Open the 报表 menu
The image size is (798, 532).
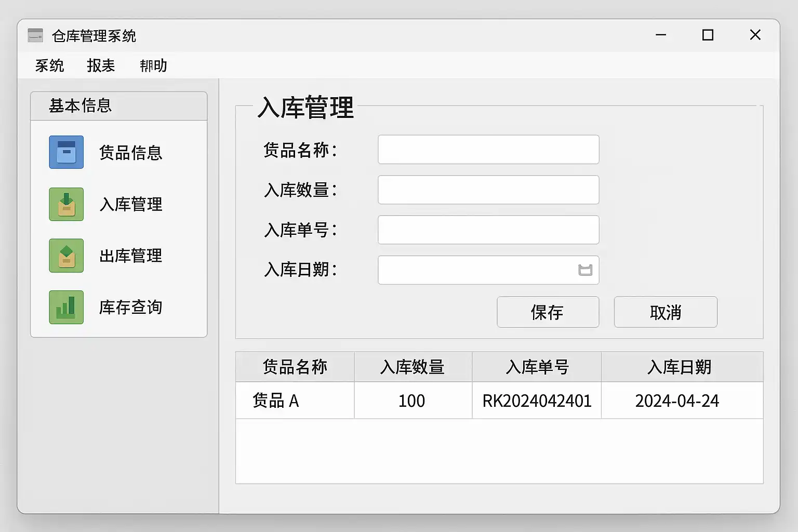click(x=101, y=65)
